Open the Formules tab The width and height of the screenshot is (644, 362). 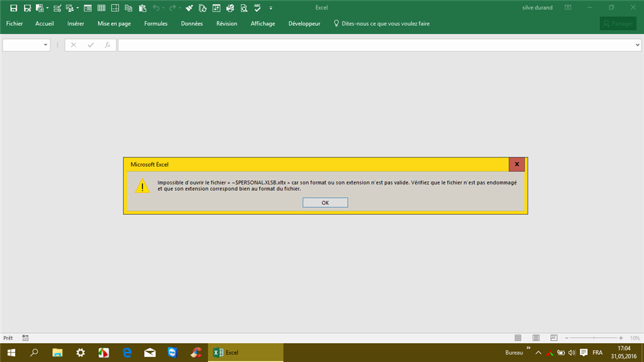click(x=156, y=23)
